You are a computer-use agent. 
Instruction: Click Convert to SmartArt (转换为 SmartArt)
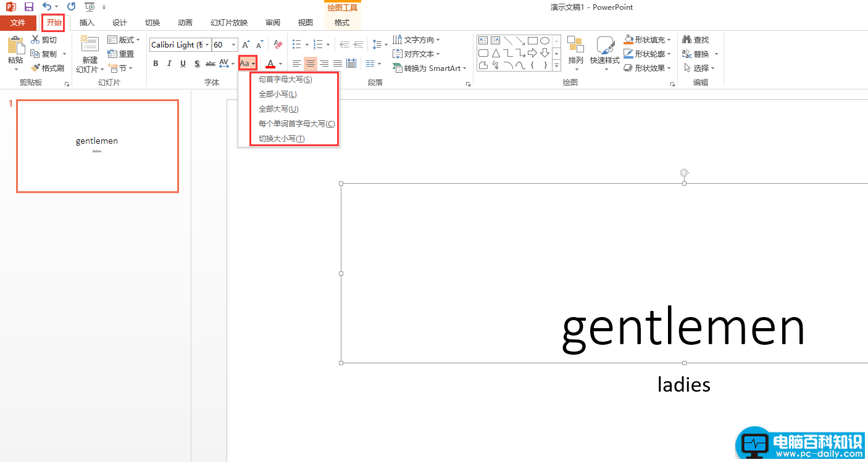tap(430, 68)
